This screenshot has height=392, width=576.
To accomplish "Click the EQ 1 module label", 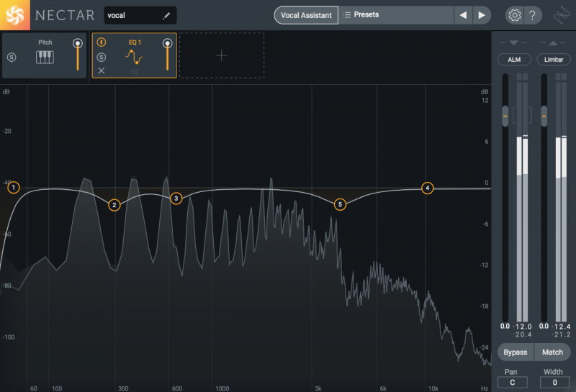I will coord(135,42).
